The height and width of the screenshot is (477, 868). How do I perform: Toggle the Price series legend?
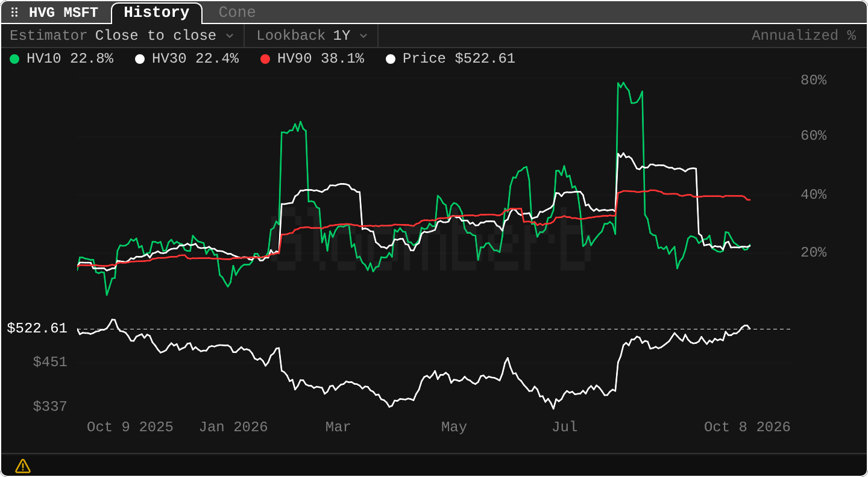(451, 59)
